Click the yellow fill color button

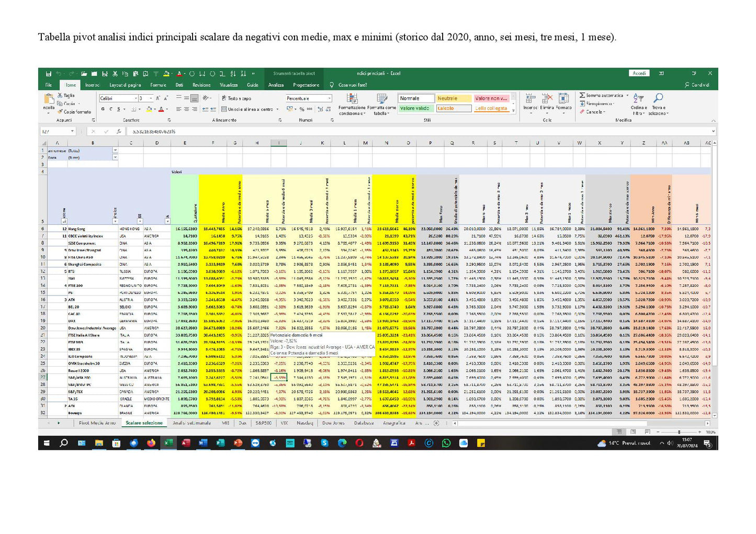point(149,109)
